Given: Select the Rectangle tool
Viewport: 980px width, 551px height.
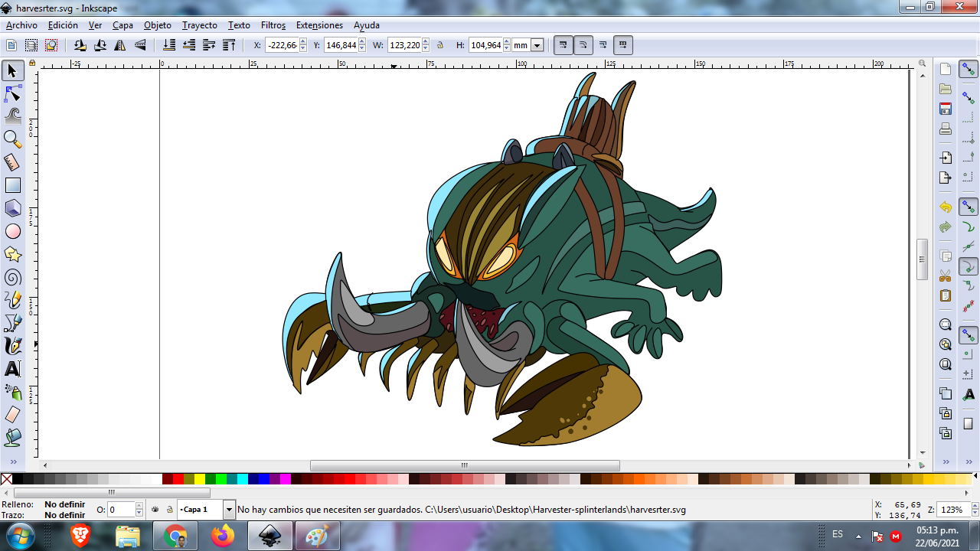Looking at the screenshot, I should click(12, 185).
